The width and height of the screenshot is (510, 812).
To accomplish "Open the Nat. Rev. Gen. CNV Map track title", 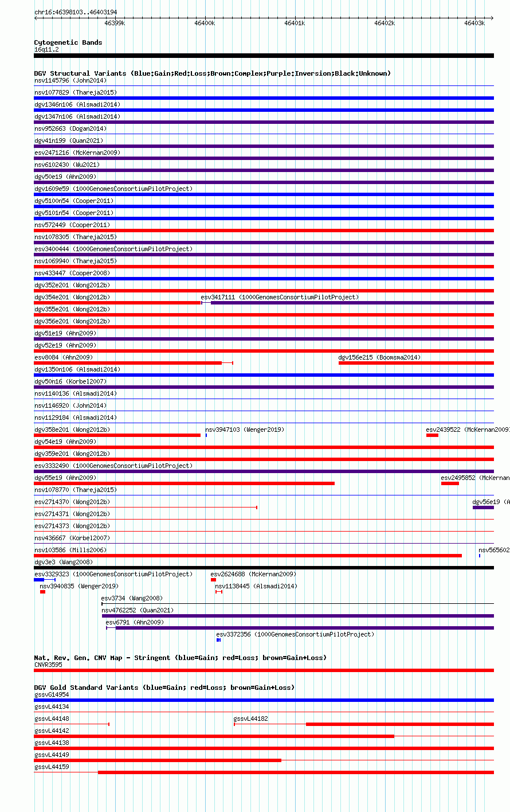I will [x=181, y=658].
